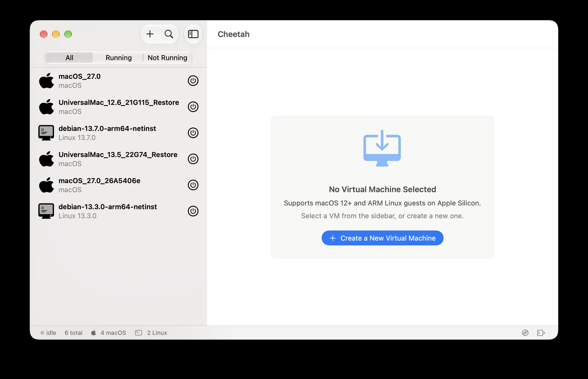Click the idle status dot indicator
Image resolution: width=588 pixels, height=379 pixels.
point(42,333)
